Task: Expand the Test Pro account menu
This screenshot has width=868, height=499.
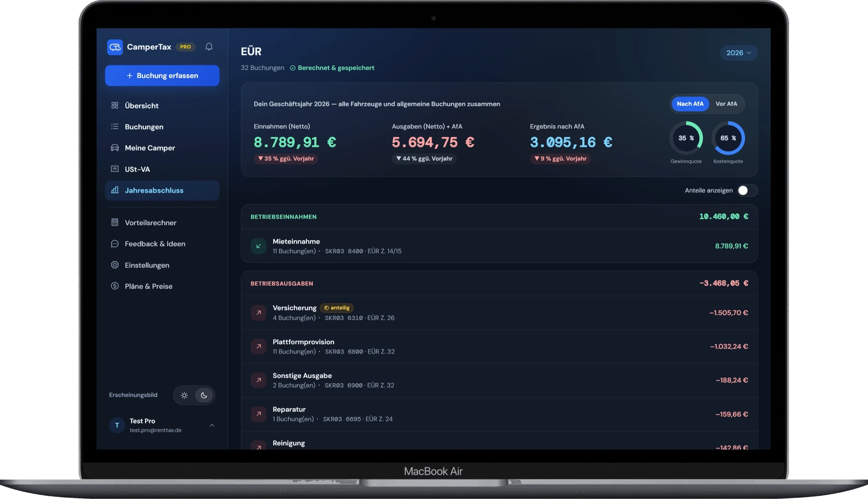Action: click(x=212, y=425)
